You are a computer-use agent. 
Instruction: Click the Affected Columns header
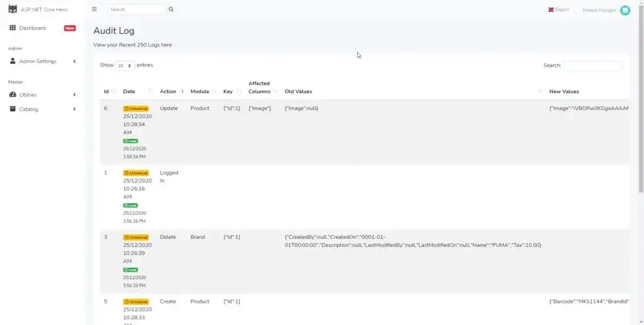click(x=259, y=87)
